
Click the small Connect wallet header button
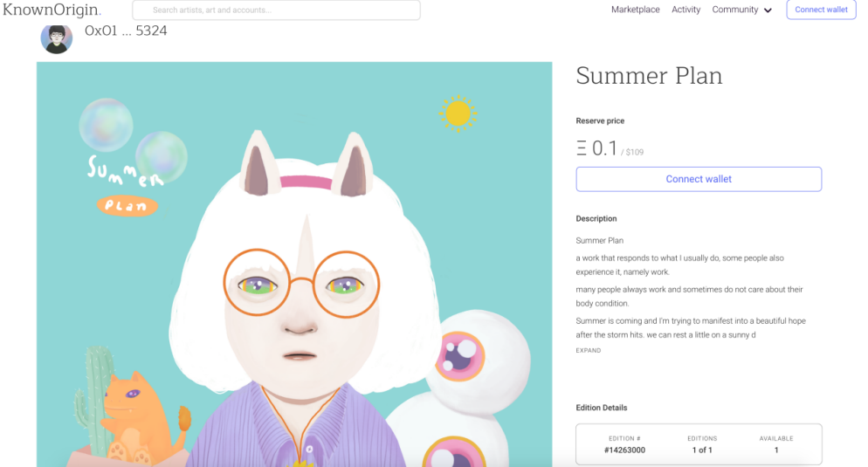pos(821,10)
